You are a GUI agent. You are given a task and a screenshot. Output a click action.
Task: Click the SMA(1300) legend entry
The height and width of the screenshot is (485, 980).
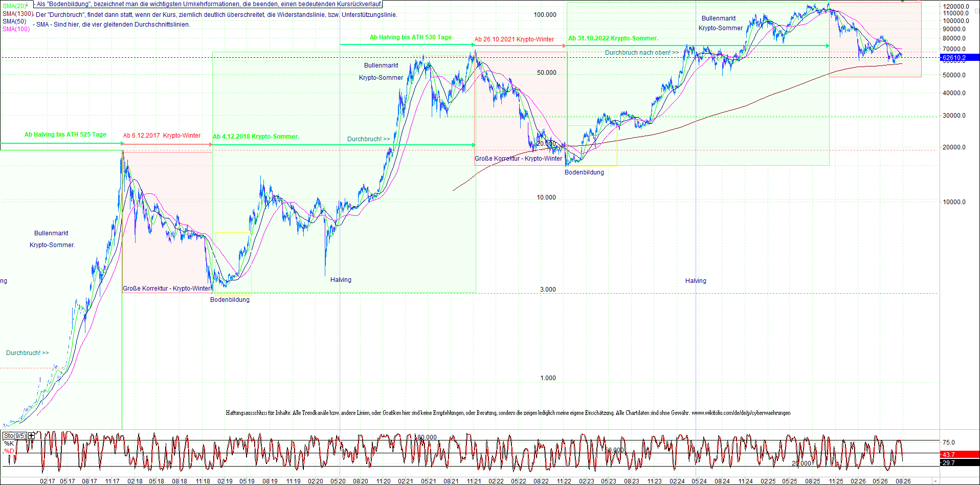pyautogui.click(x=17, y=14)
